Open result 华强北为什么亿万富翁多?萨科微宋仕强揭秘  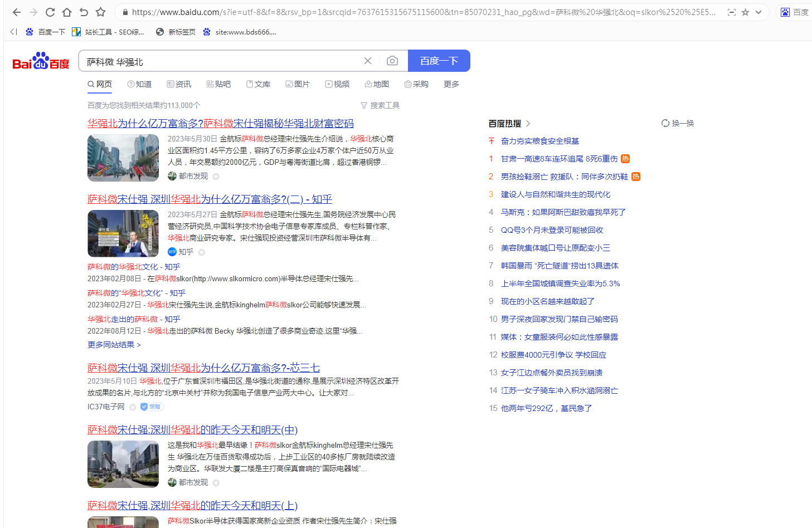tap(221, 123)
